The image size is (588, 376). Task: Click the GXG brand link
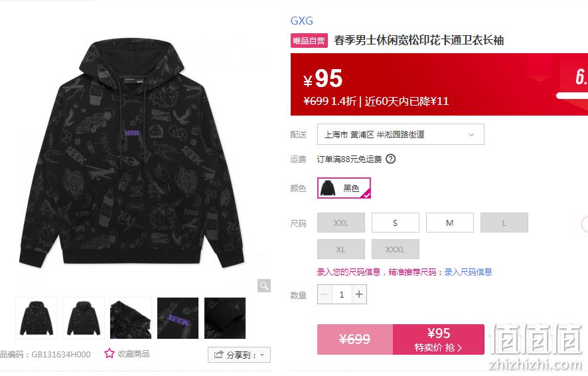pos(301,21)
